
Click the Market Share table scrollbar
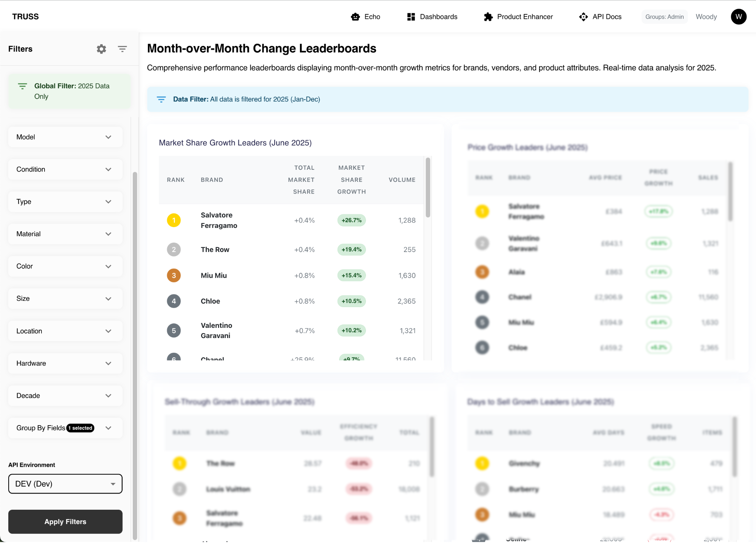[428, 188]
